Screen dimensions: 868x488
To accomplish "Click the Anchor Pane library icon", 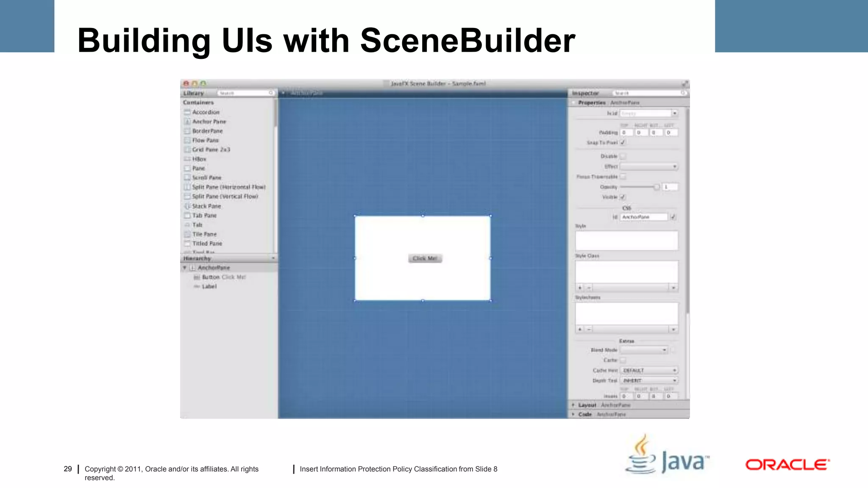I will [187, 122].
